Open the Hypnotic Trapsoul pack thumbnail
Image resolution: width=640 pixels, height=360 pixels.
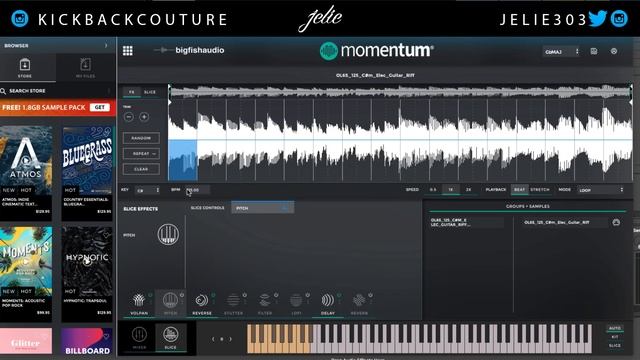[87, 261]
